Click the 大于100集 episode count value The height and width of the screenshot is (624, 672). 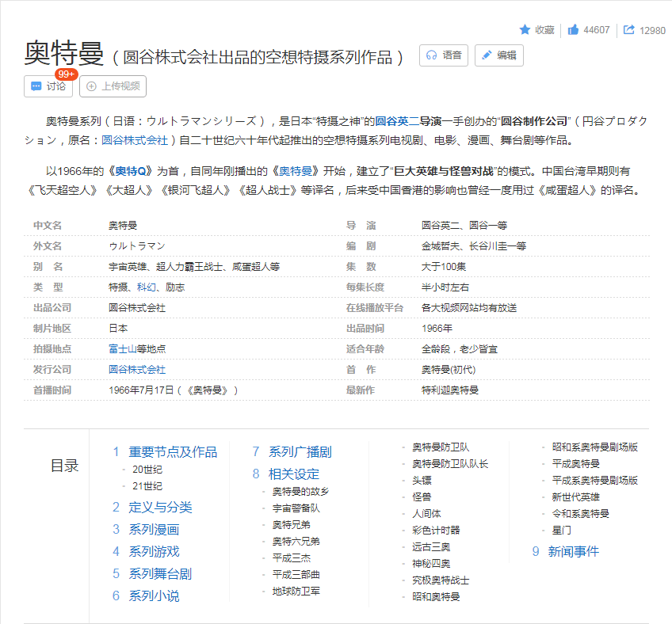[444, 266]
